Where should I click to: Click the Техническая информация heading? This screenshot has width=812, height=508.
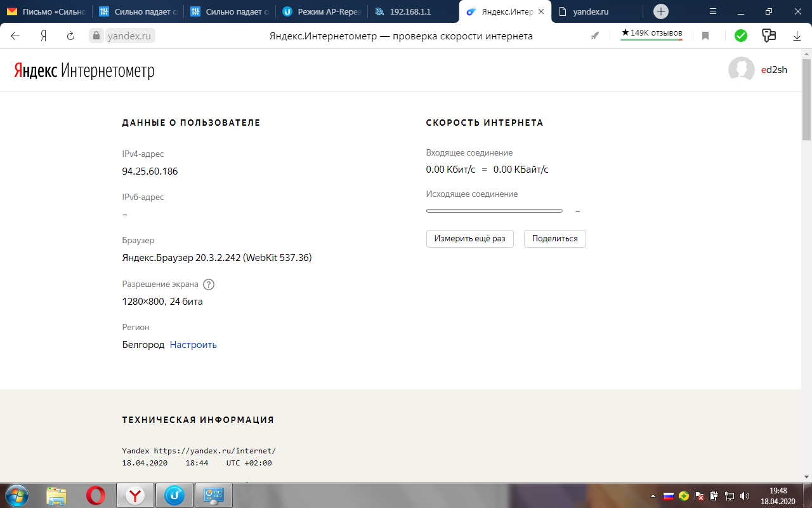coord(198,420)
